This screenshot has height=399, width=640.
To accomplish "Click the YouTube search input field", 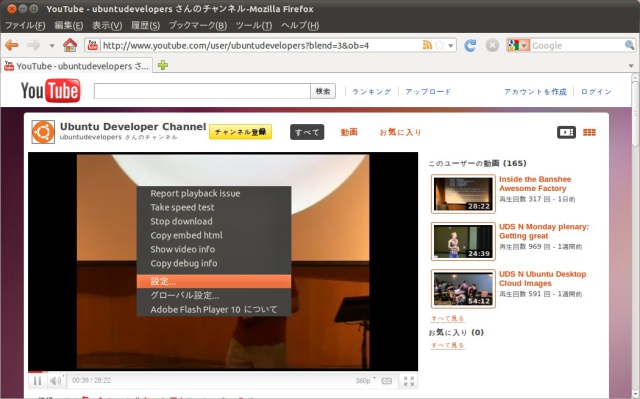I will (202, 91).
